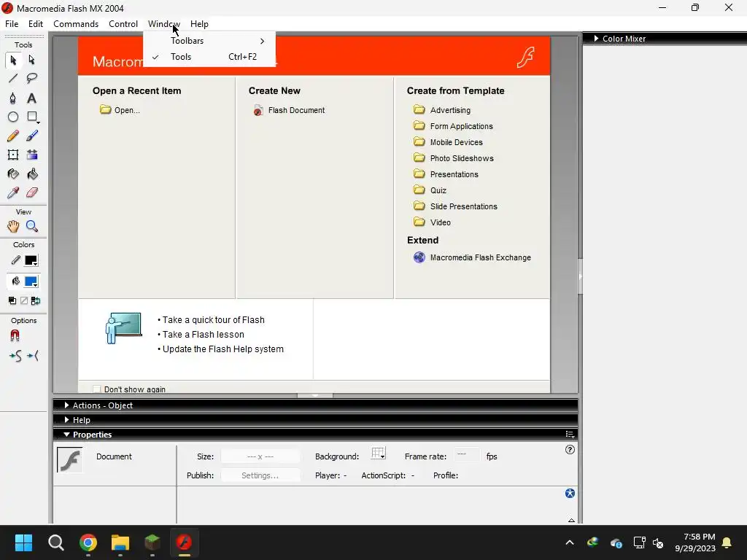
Task: Select the Pencil tool
Action: click(x=13, y=136)
